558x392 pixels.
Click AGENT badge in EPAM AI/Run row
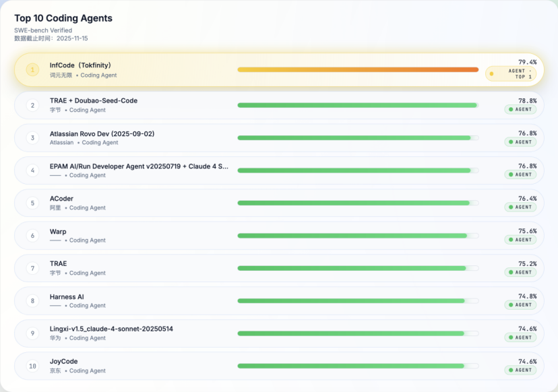click(x=520, y=174)
